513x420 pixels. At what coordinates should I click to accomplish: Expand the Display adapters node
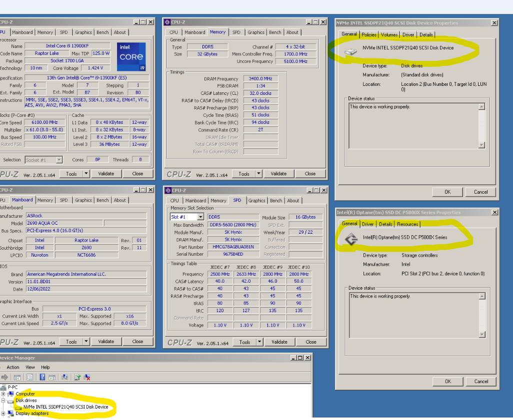[3, 414]
